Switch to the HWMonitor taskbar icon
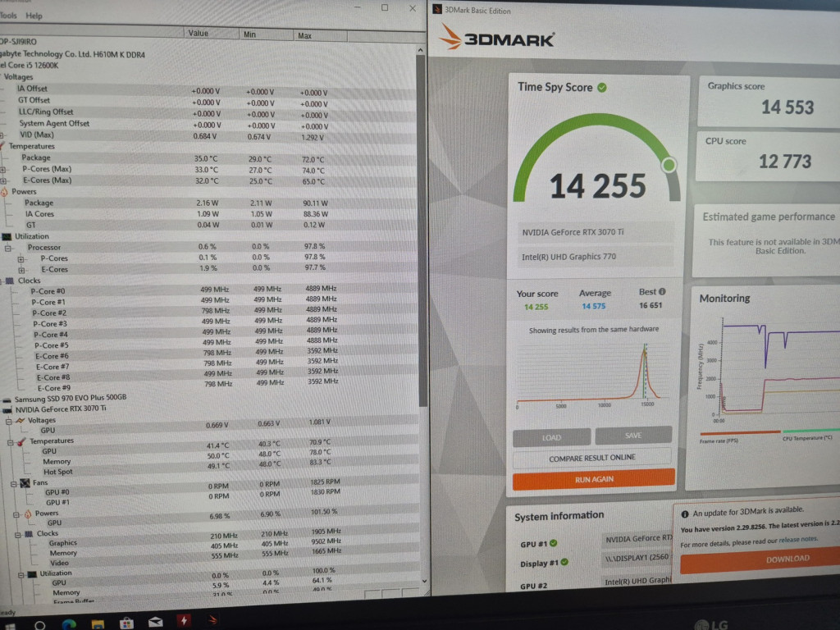The height and width of the screenshot is (630, 840). (x=184, y=621)
